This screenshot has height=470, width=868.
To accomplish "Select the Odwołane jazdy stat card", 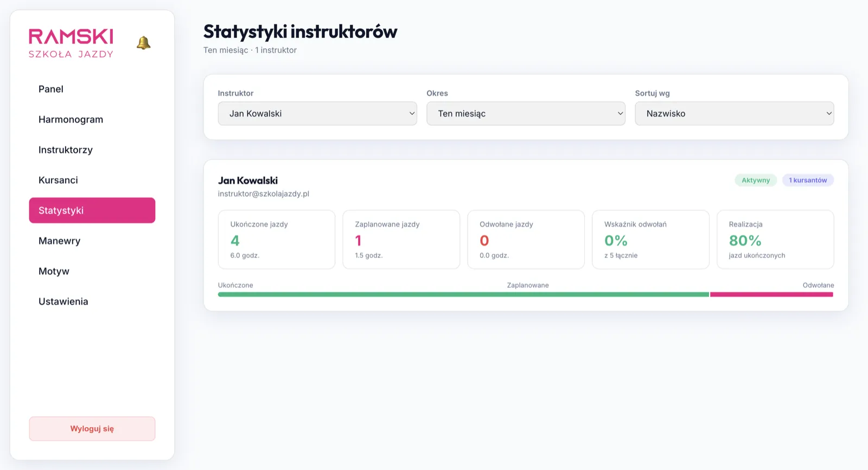I will pos(526,240).
